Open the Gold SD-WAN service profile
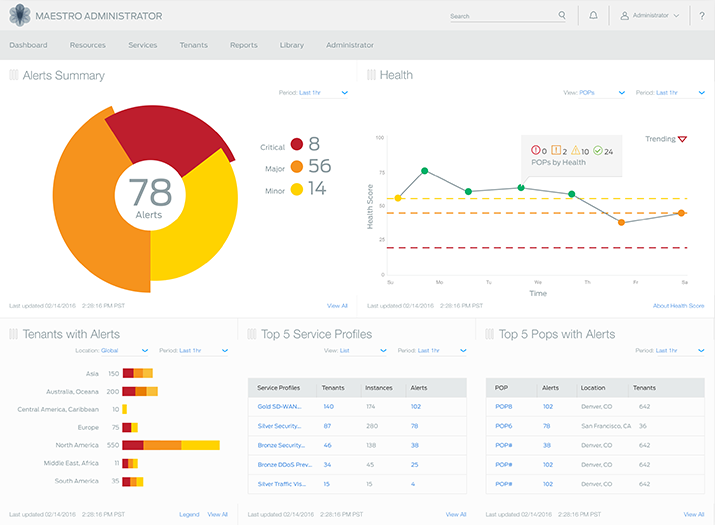715x525 pixels. pos(280,407)
